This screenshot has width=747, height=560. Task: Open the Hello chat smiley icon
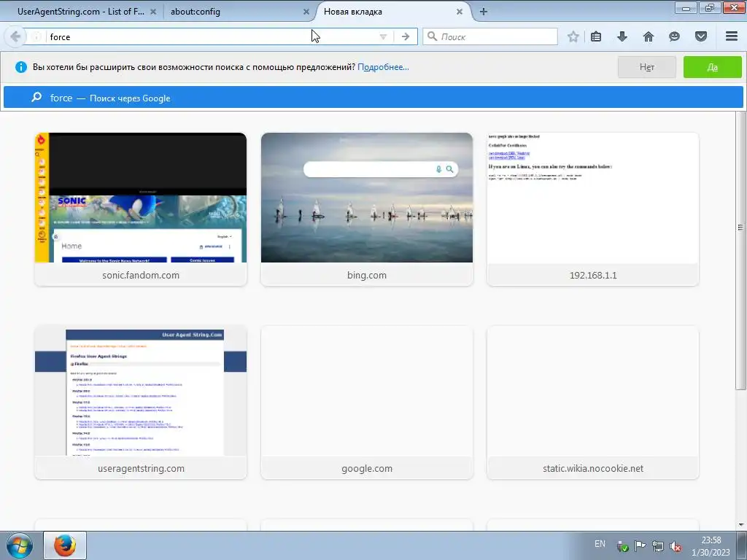tap(674, 36)
